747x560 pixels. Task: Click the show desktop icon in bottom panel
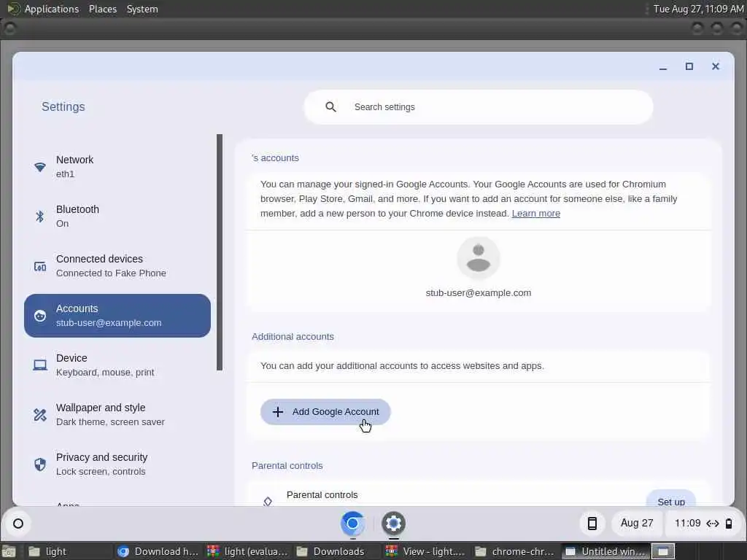(x=9, y=552)
